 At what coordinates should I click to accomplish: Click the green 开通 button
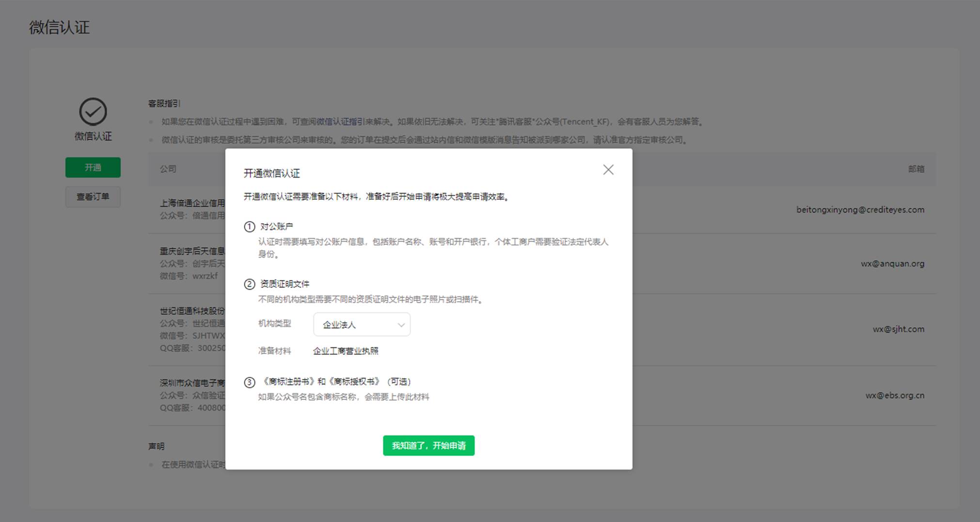(x=93, y=167)
